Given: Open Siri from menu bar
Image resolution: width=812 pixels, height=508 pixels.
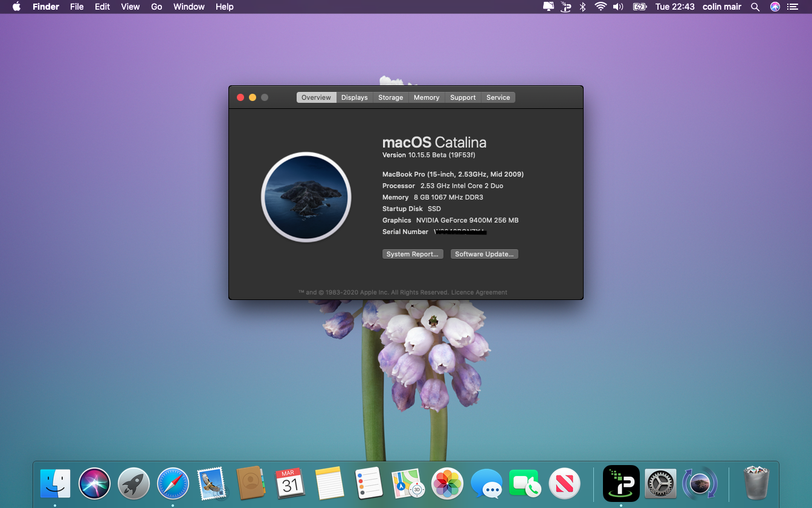Looking at the screenshot, I should click(x=775, y=7).
